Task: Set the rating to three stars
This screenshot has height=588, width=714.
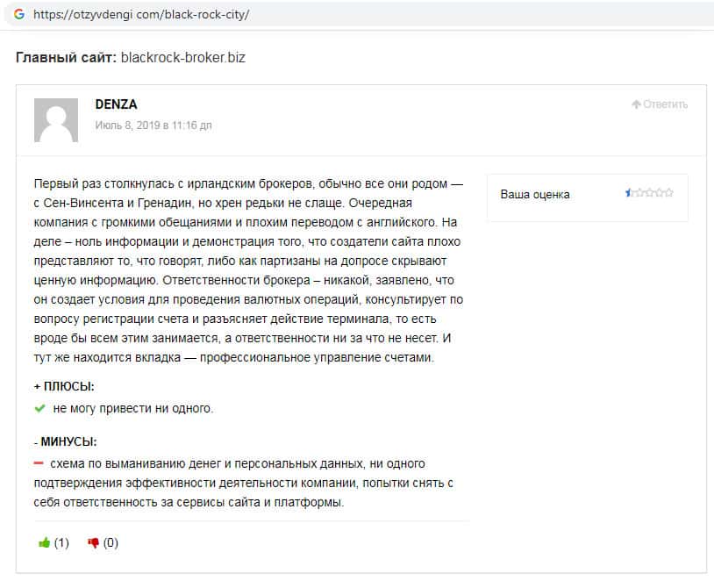Action: pyautogui.click(x=650, y=193)
